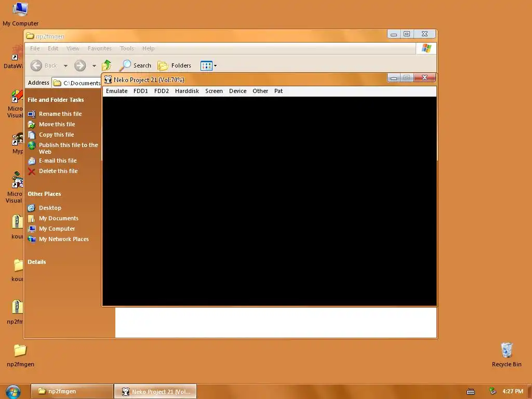Click Copy this file
The width and height of the screenshot is (532, 399).
[56, 135]
